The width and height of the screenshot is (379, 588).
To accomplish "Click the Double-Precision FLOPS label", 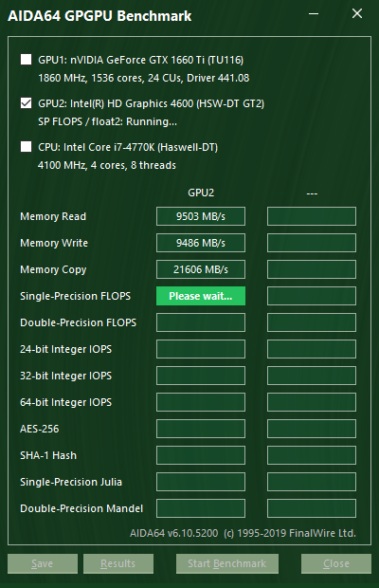I will coord(78,322).
